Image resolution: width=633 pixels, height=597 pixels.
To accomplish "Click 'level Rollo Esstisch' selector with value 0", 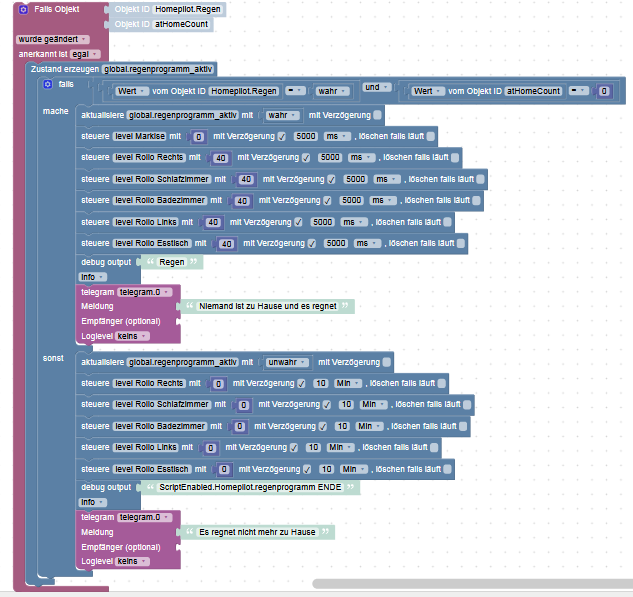I will (x=152, y=469).
